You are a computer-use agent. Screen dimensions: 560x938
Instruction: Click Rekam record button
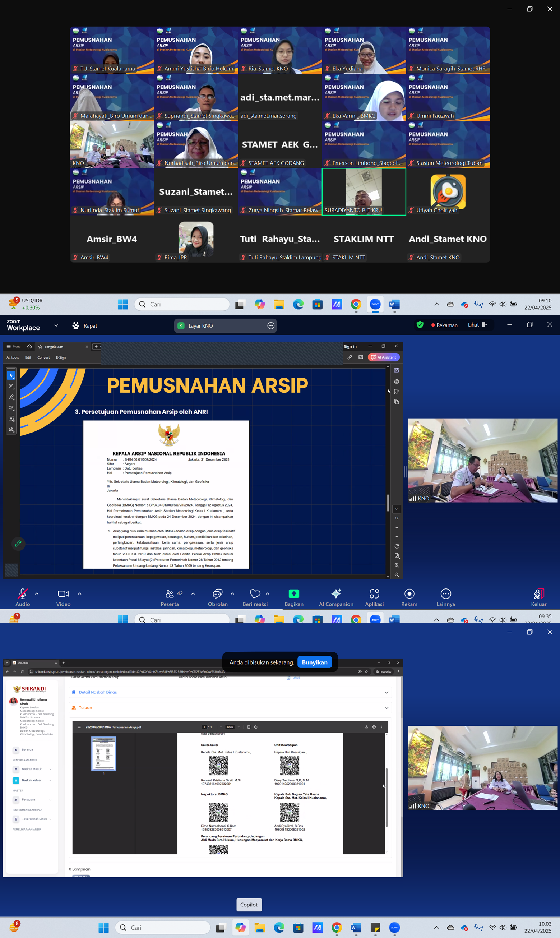point(409,597)
